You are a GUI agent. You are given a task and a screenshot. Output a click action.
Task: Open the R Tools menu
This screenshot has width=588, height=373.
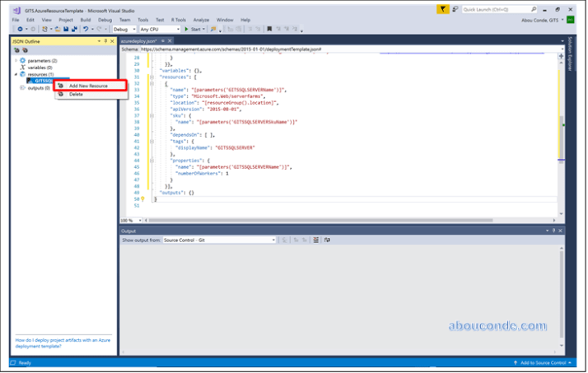pos(178,19)
